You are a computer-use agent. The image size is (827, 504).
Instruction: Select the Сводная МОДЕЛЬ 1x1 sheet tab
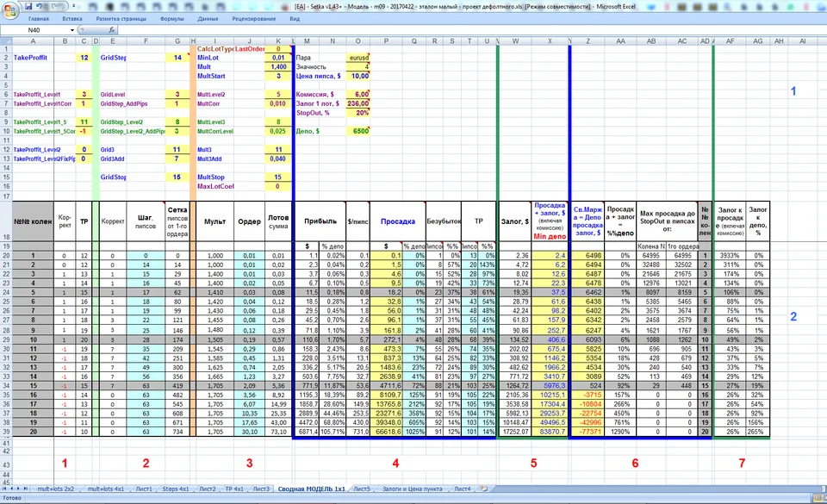coord(311,488)
